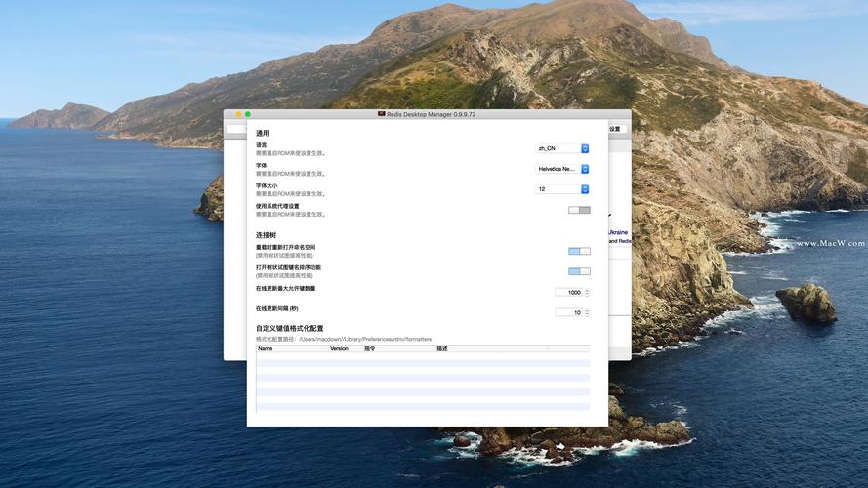The height and width of the screenshot is (488, 868).
Task: Toggle reopen namespaces on reload switch
Action: click(579, 251)
